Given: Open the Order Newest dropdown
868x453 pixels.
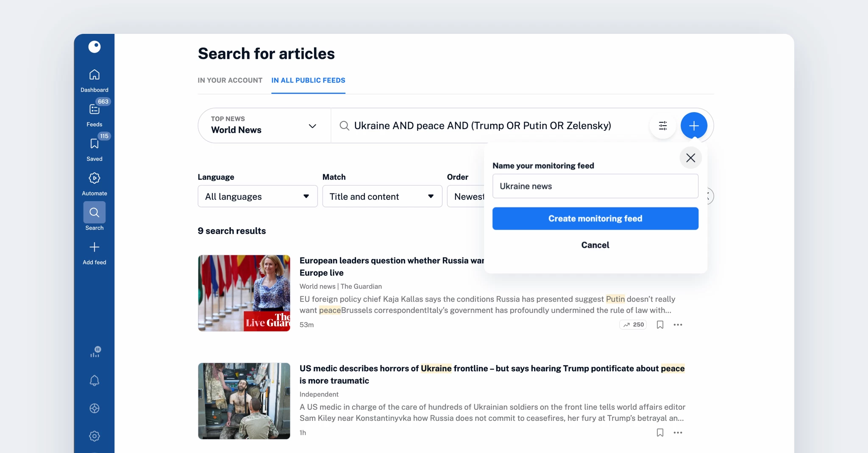Looking at the screenshot, I should [x=466, y=196].
